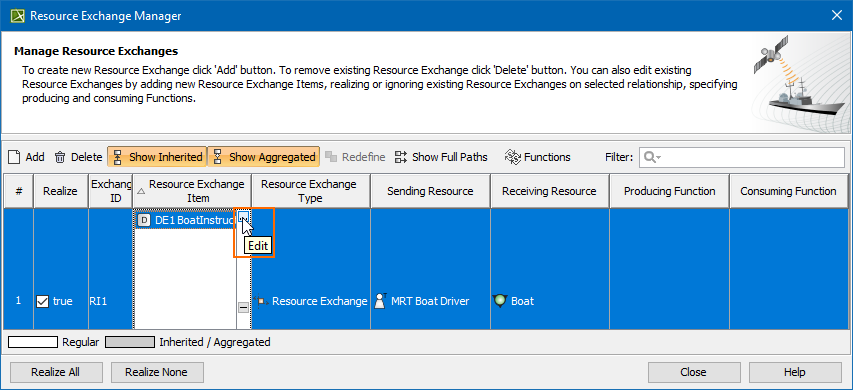Click the window title bar app icon
853x390 pixels.
17,16
